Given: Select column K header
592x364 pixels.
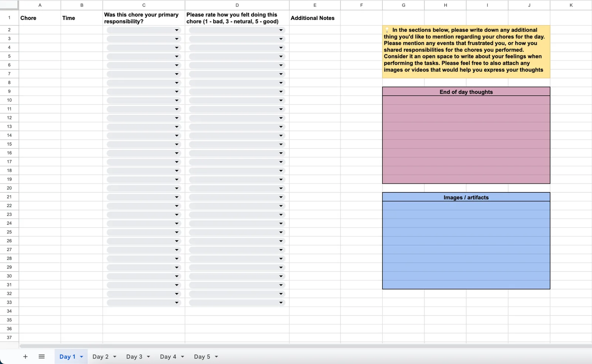Looking at the screenshot, I should (571, 5).
